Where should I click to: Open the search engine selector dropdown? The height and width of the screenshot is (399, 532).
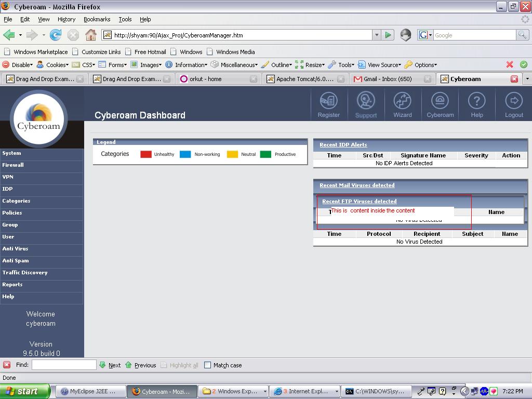[x=425, y=35]
